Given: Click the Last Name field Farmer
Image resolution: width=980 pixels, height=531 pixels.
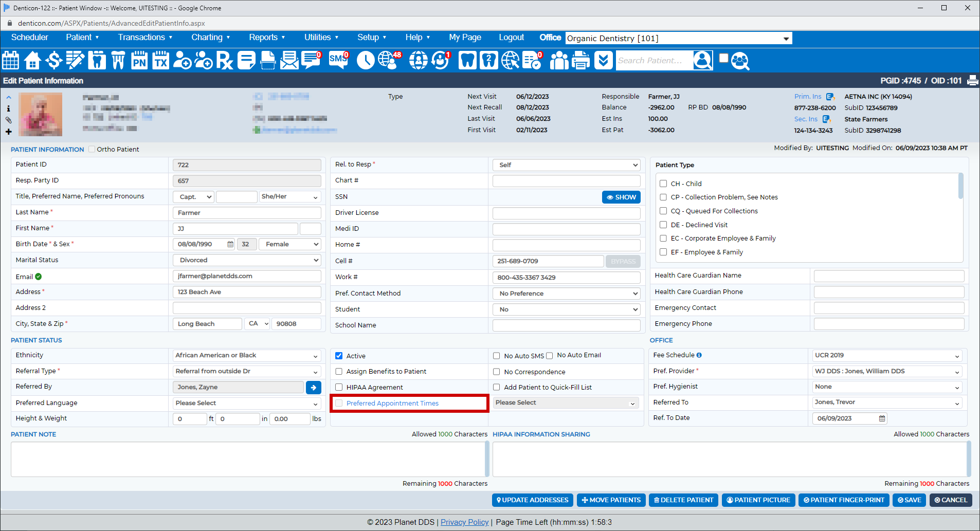Looking at the screenshot, I should click(x=247, y=213).
